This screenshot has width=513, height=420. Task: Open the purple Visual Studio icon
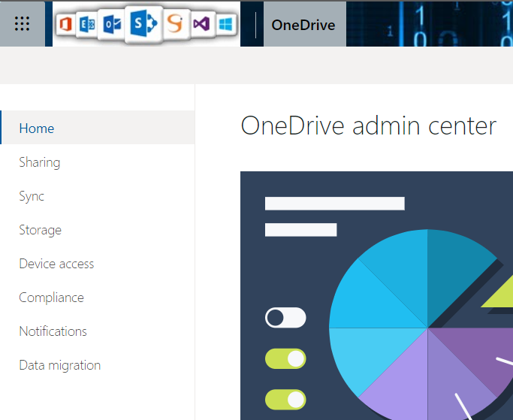201,25
